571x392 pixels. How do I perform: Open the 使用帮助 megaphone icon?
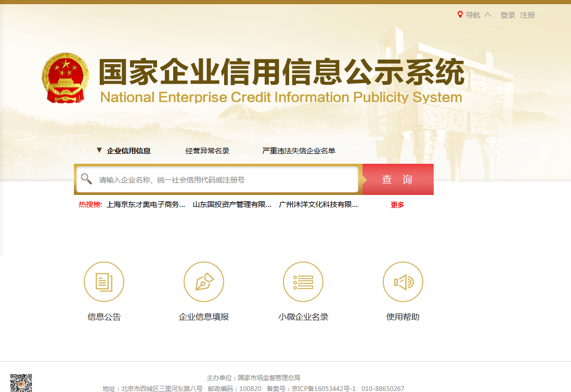coord(403,282)
